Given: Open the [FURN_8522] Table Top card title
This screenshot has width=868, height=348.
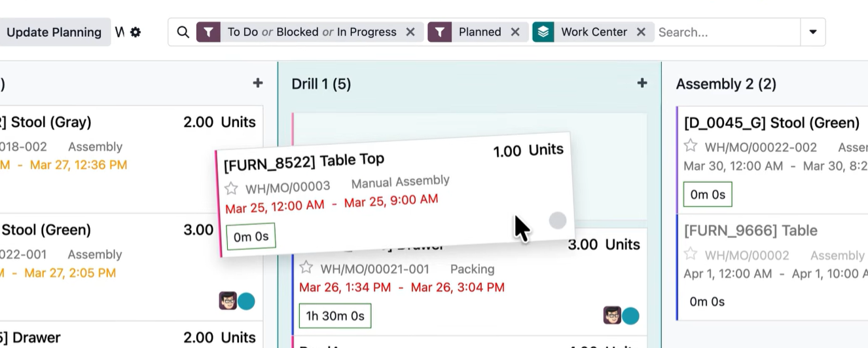Looking at the screenshot, I should point(304,161).
